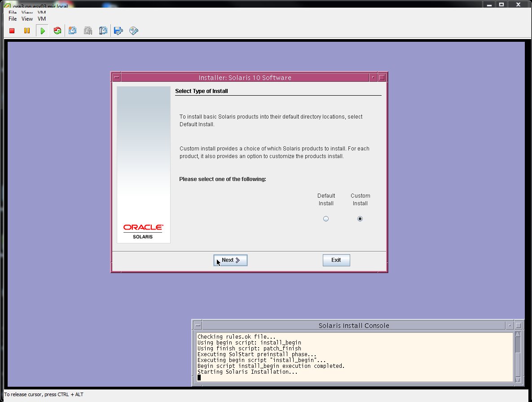Click the console scrollbar down arrow
The height and width of the screenshot is (402, 532).
pyautogui.click(x=518, y=380)
